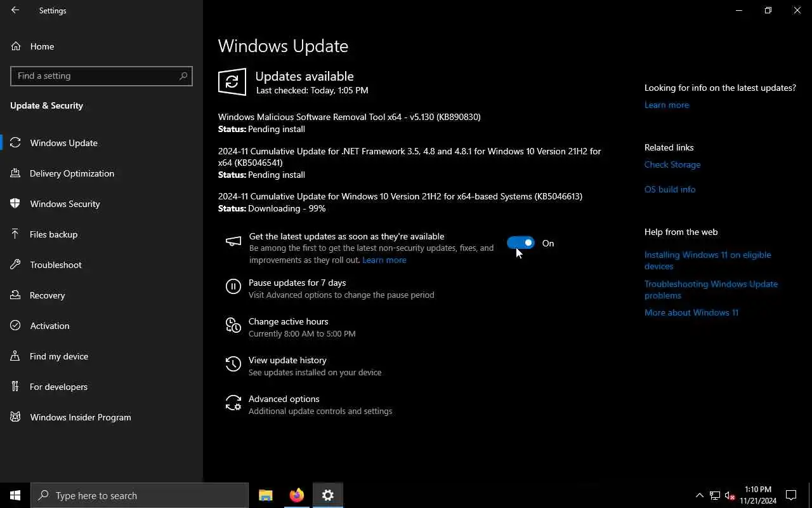Open View update history
The width and height of the screenshot is (812, 508).
(287, 360)
